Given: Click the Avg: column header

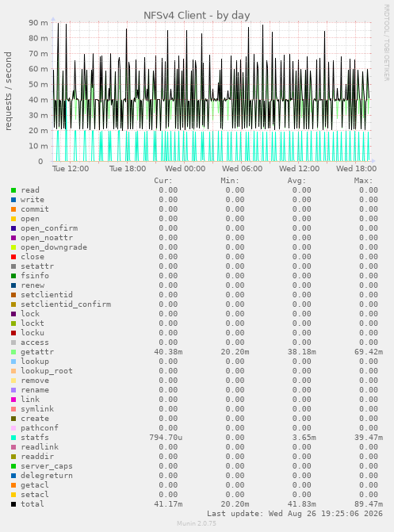Looking at the screenshot, I should (x=297, y=181).
